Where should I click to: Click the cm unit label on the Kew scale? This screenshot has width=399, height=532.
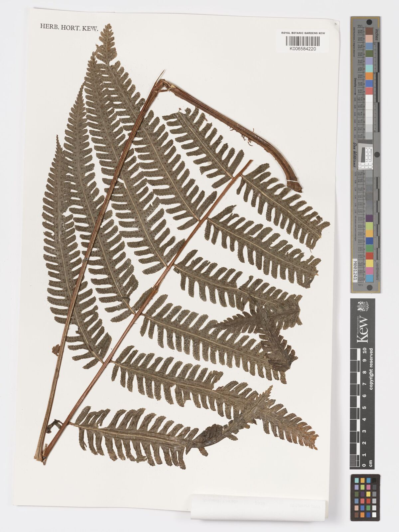coord(371,464)
